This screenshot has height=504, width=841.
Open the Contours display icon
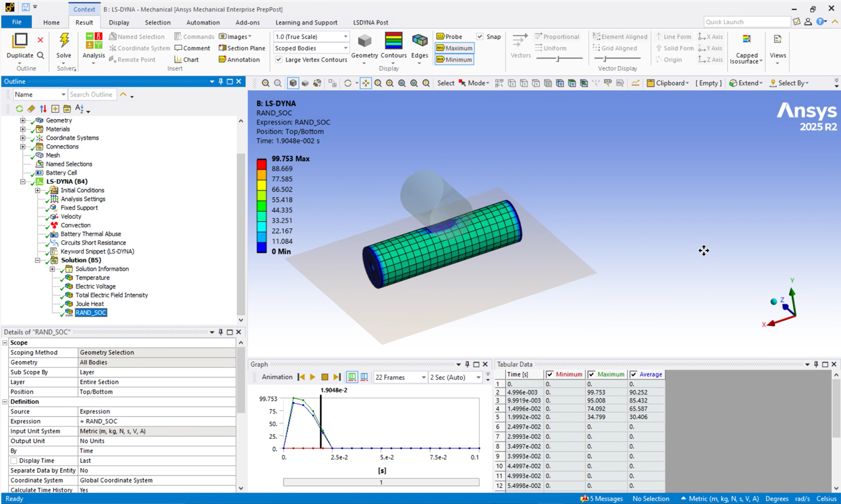[394, 42]
